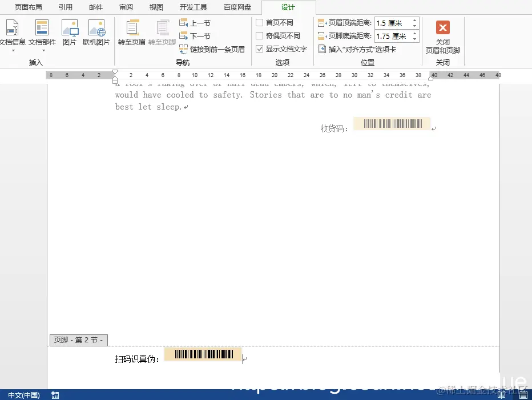The image size is (532, 400).
Task: Expand 文档信息 dropdown arrow
Action: click(x=13, y=51)
